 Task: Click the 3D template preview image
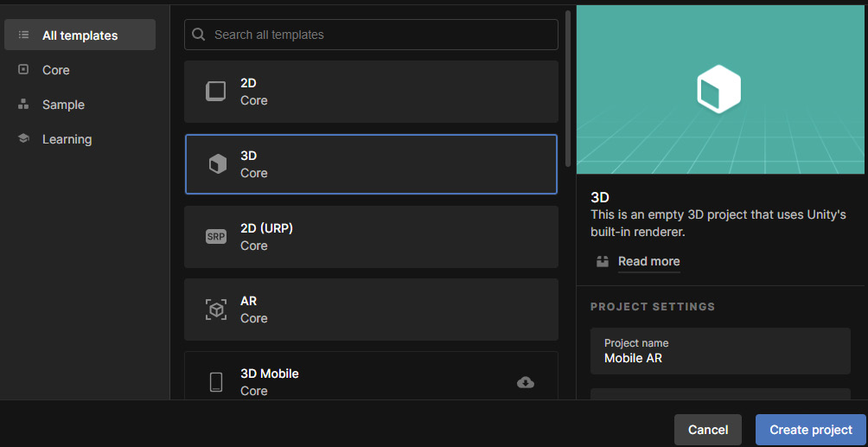pyautogui.click(x=720, y=90)
